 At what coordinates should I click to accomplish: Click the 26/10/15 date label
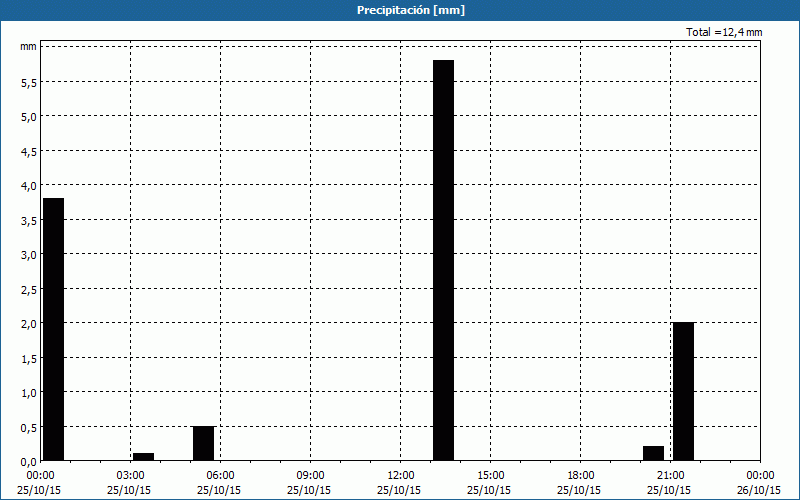coord(759,490)
